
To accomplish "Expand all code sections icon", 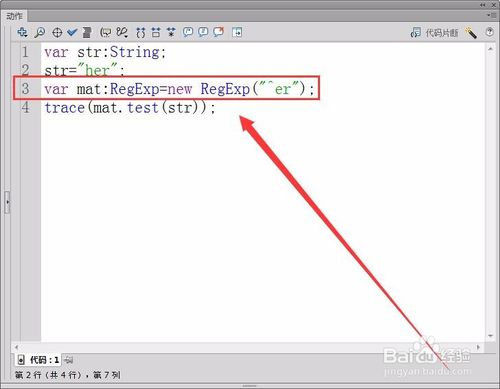I will (171, 32).
